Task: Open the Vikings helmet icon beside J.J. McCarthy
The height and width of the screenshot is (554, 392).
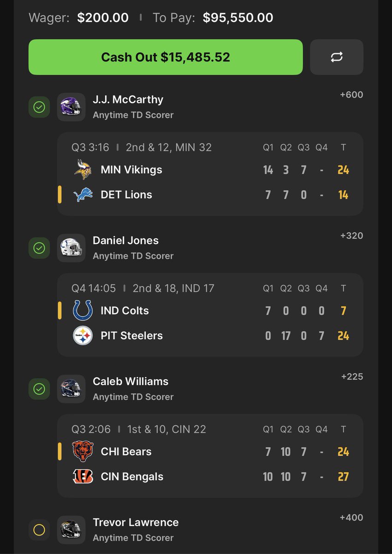Action: 71,107
